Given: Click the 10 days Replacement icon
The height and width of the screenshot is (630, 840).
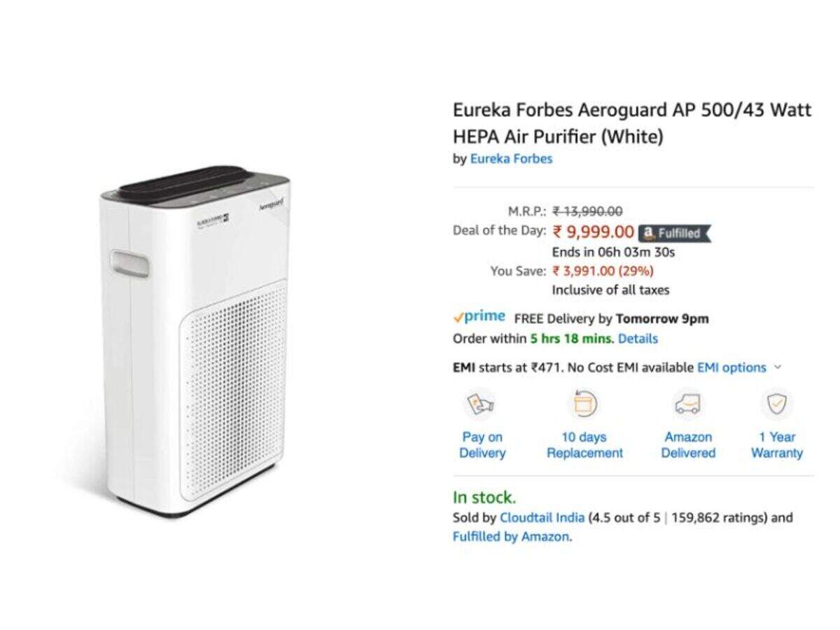Looking at the screenshot, I should [584, 405].
